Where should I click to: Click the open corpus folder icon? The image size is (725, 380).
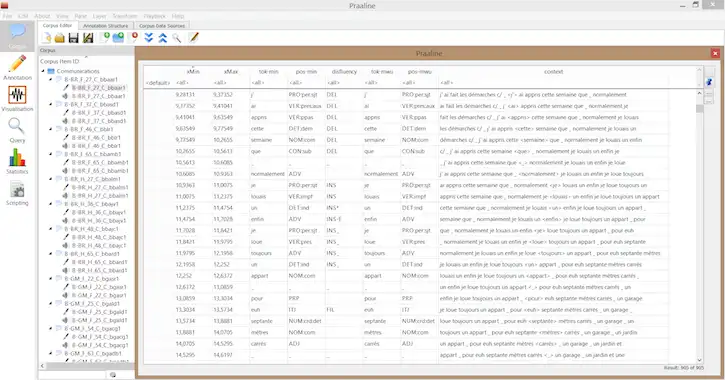tap(60, 38)
